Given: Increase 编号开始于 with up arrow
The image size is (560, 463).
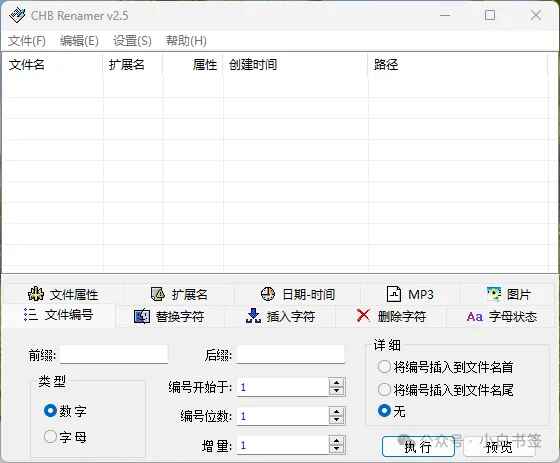Looking at the screenshot, I should 336,383.
